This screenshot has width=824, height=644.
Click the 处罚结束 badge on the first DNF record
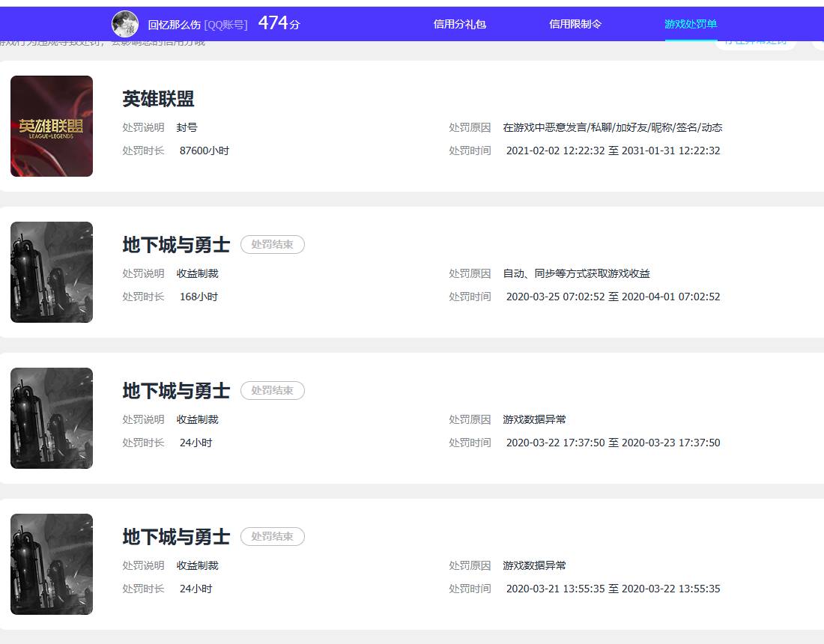pos(272,244)
